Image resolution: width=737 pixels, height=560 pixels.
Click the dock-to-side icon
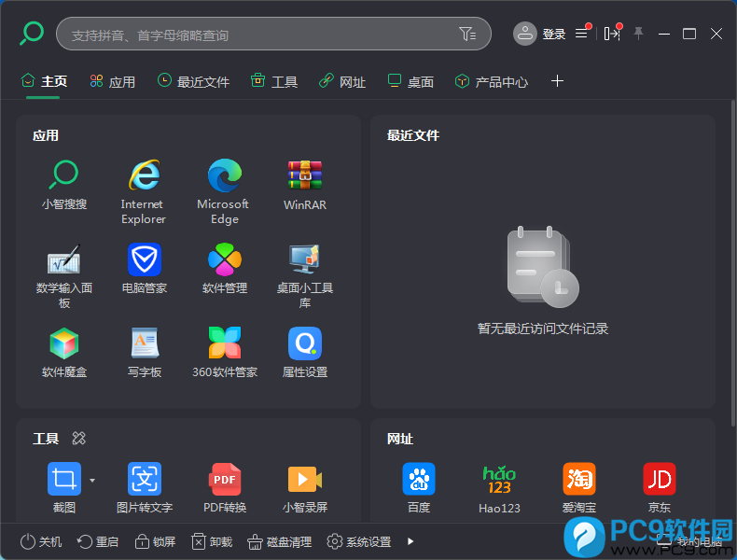pos(612,34)
